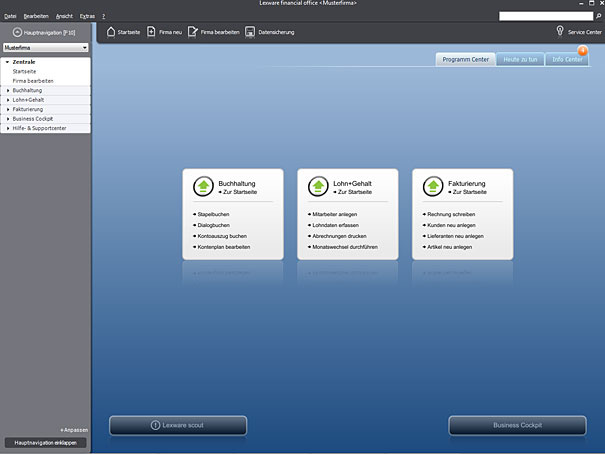Screen dimensions: 605x454
Task: Expand the Buchhaltung tree node
Action: click(8, 90)
